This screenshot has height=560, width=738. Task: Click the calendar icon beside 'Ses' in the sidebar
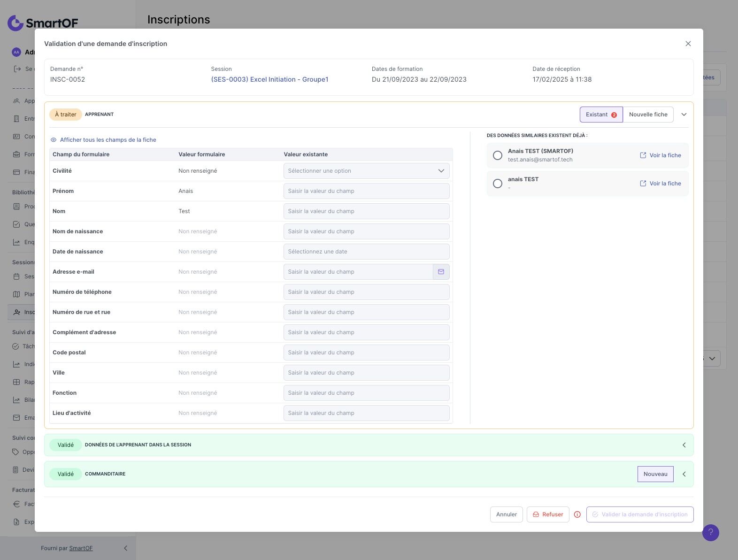16,276
